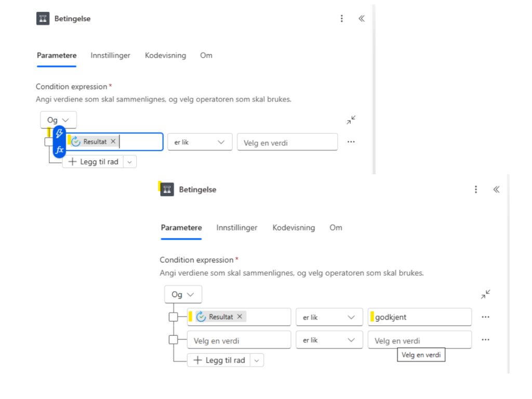Tick the checkbox for the empty second row
The width and height of the screenshot is (532, 399).
[174, 340]
